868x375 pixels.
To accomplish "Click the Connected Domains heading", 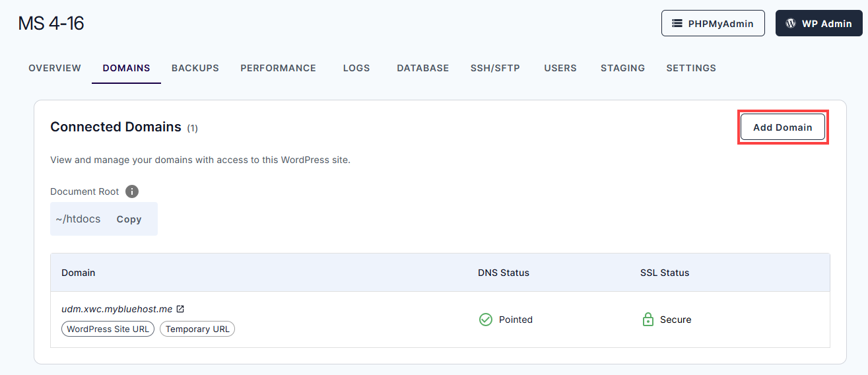I will pos(116,127).
